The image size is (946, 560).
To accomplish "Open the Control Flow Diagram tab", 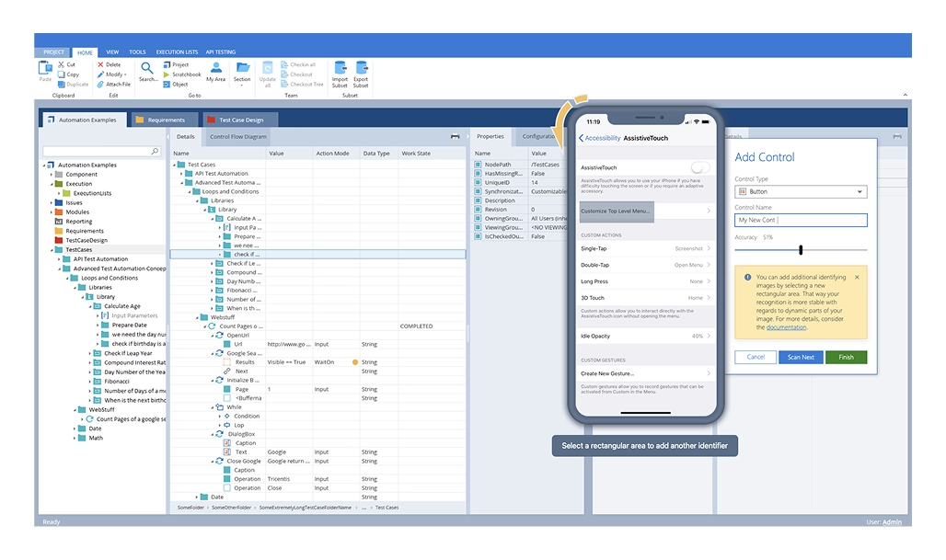I will pos(237,136).
